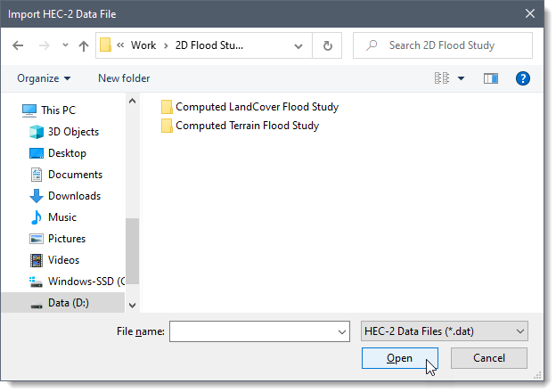Create a New folder
Screen dimensions: 556x392
pos(124,78)
